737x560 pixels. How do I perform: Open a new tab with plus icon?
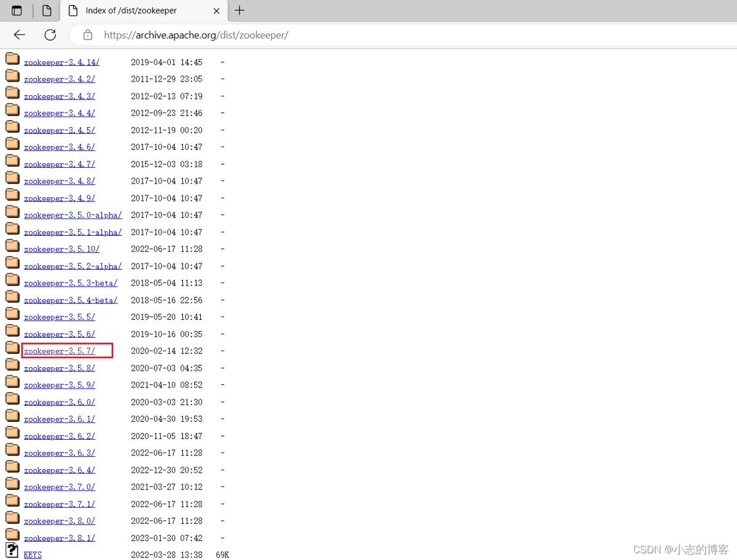click(240, 10)
